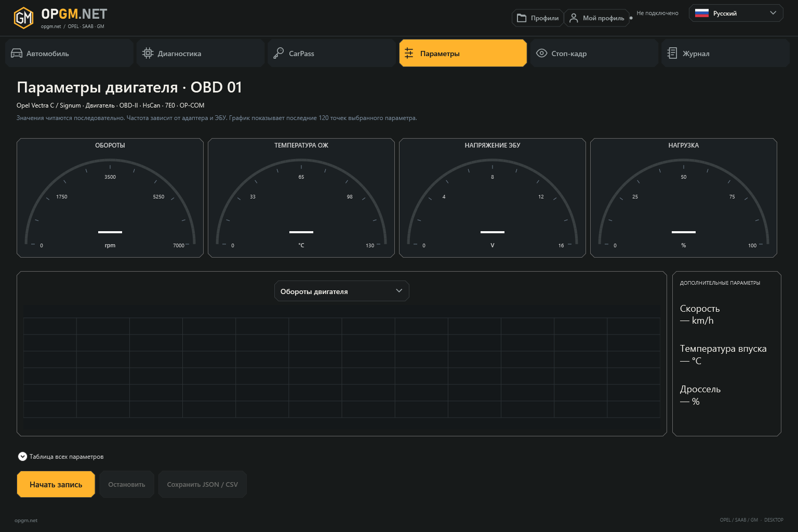Click the chip icon in Диагностика tab
Image resolution: width=798 pixels, height=532 pixels.
pos(148,53)
